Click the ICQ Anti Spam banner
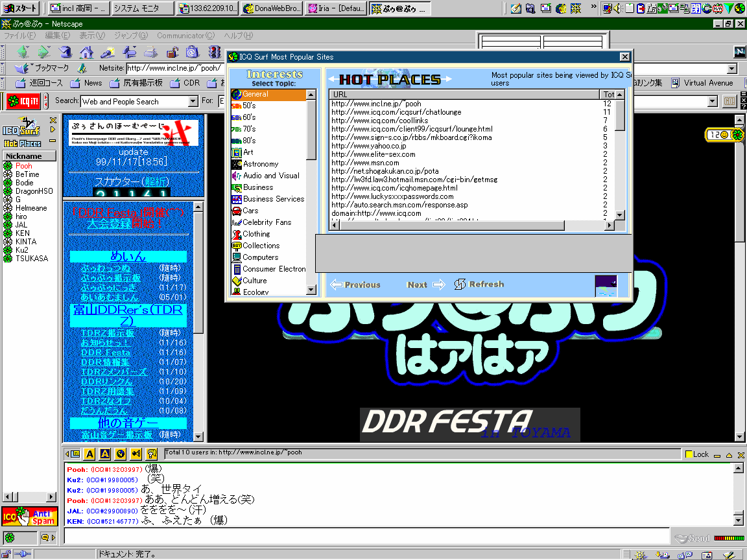This screenshot has width=747, height=560. click(x=30, y=517)
